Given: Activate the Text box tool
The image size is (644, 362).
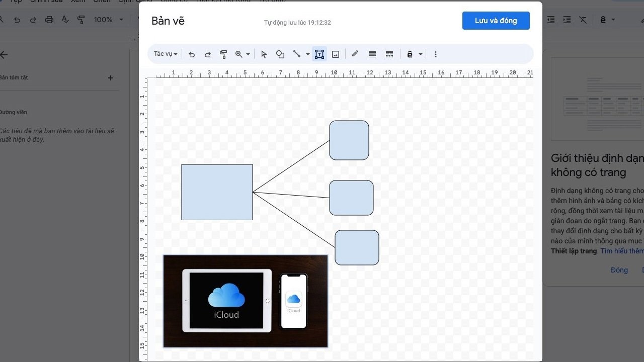Looking at the screenshot, I should [x=319, y=54].
